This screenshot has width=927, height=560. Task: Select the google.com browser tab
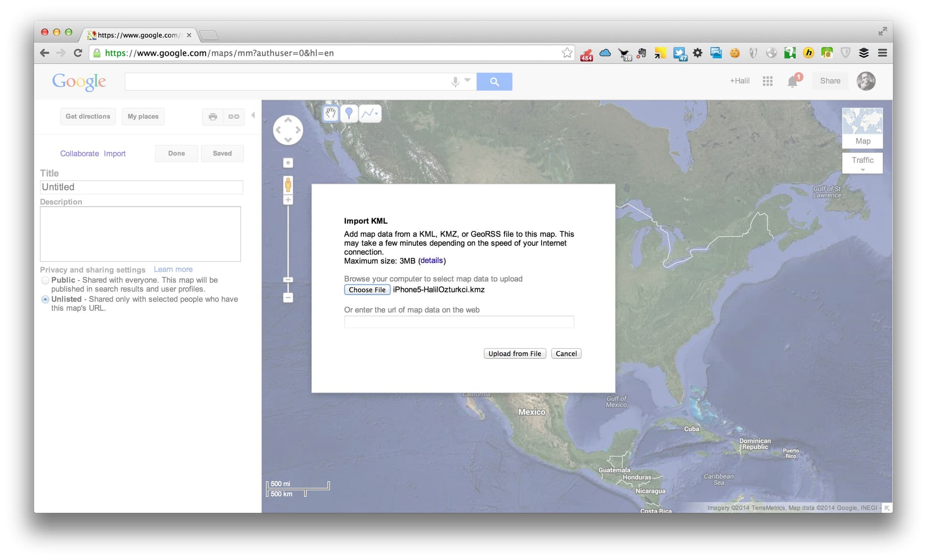tap(139, 35)
